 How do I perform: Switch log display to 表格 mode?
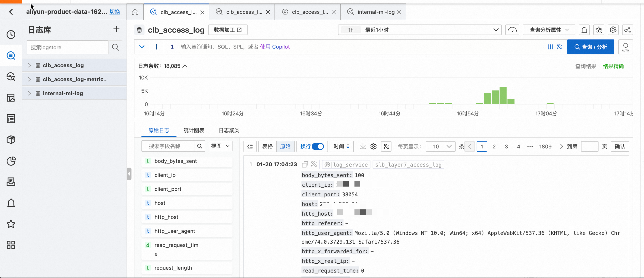click(267, 146)
